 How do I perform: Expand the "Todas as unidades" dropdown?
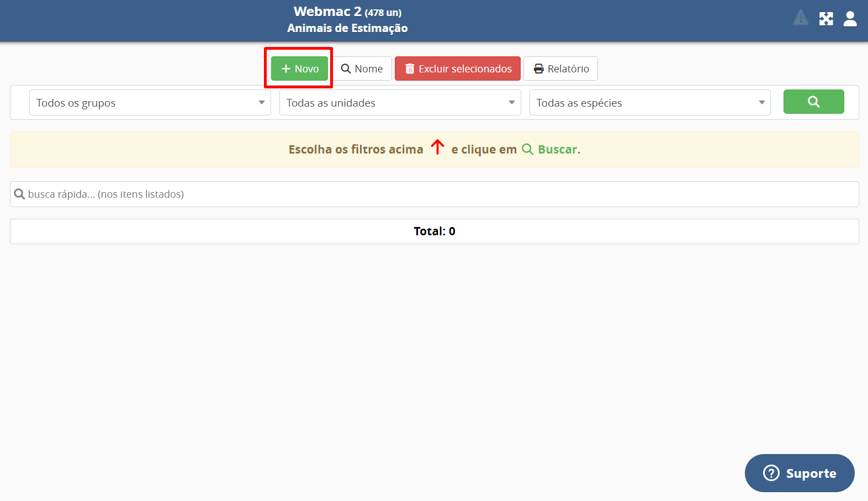coord(400,103)
